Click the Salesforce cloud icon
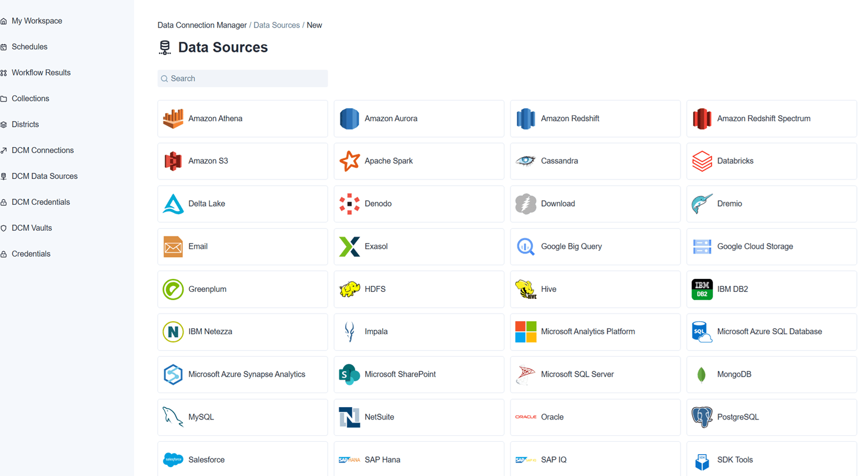The height and width of the screenshot is (476, 868). click(x=173, y=460)
